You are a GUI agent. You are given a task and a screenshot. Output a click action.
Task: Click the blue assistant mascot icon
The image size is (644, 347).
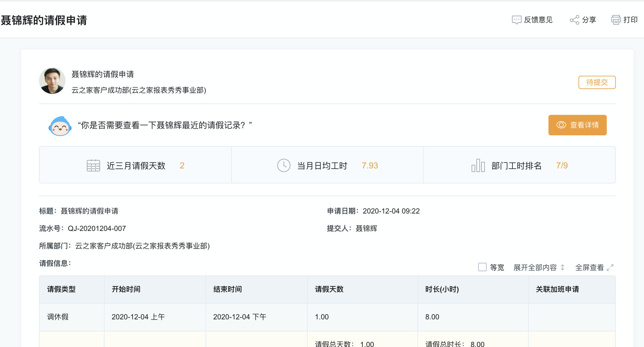point(60,126)
